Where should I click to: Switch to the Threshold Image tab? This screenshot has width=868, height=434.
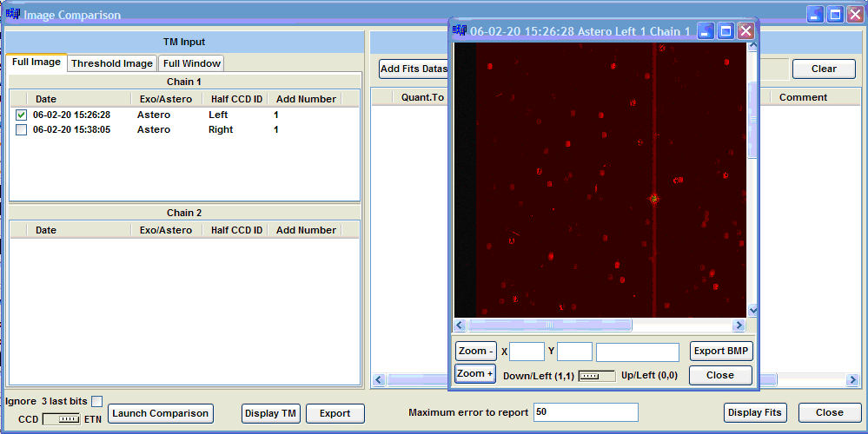coord(112,63)
